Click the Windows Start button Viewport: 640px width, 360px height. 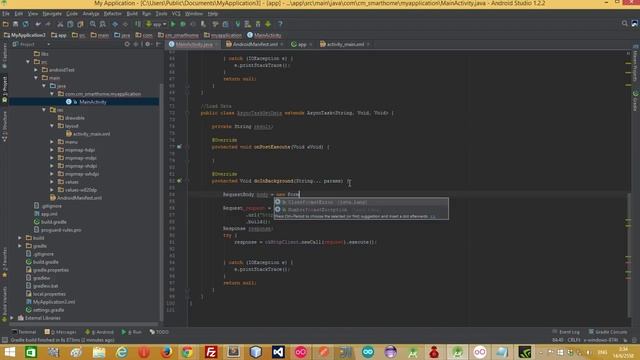click(9, 352)
